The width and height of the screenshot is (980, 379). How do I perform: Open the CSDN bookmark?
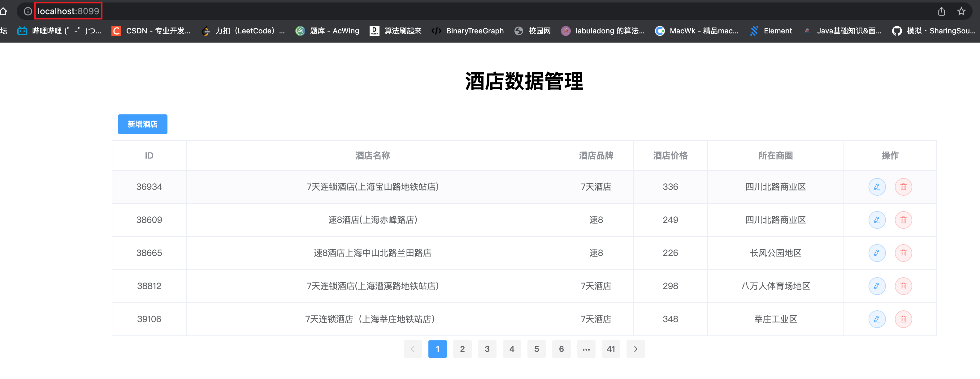pos(151,31)
